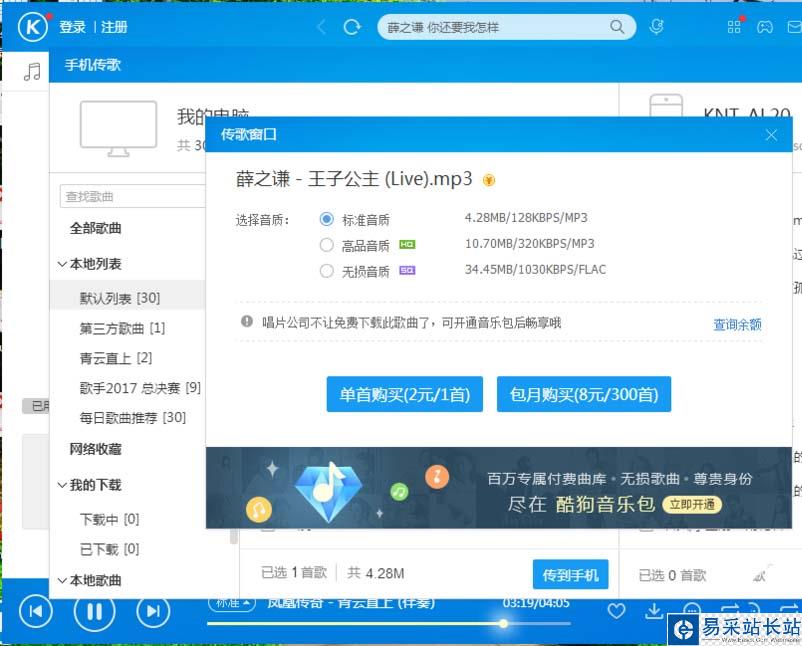
Task: Click the 传到手机 button
Action: coord(570,575)
